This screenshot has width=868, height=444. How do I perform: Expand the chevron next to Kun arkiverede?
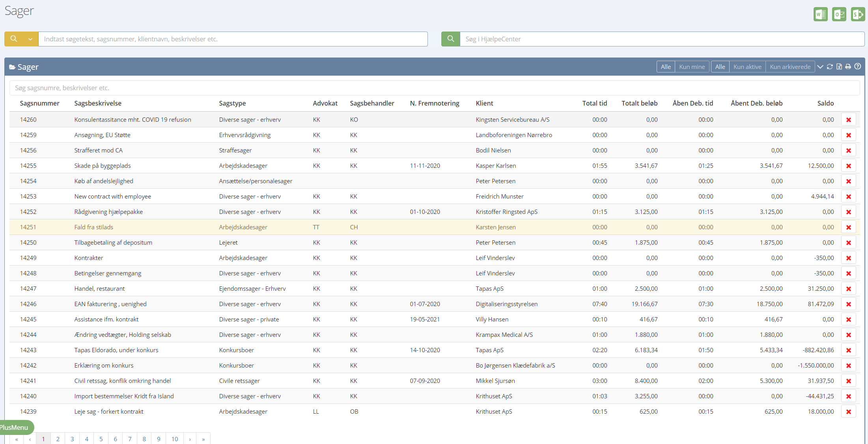pyautogui.click(x=820, y=67)
